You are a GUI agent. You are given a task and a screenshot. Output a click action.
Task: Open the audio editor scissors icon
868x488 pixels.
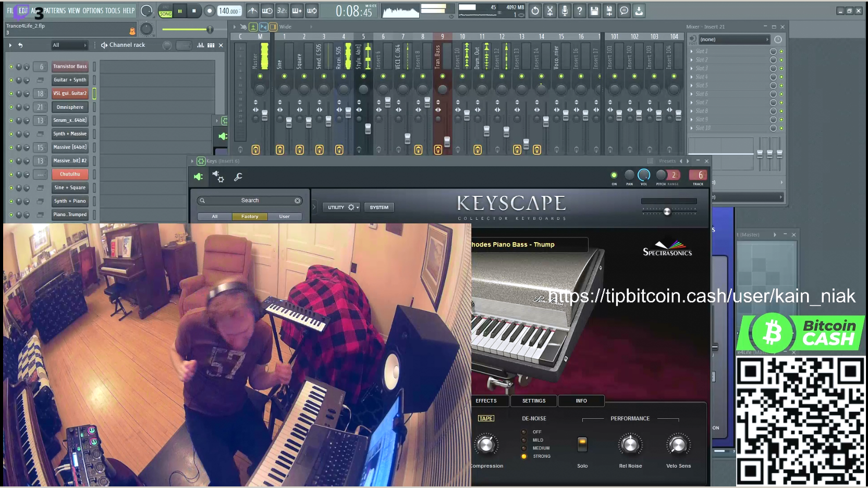549,10
